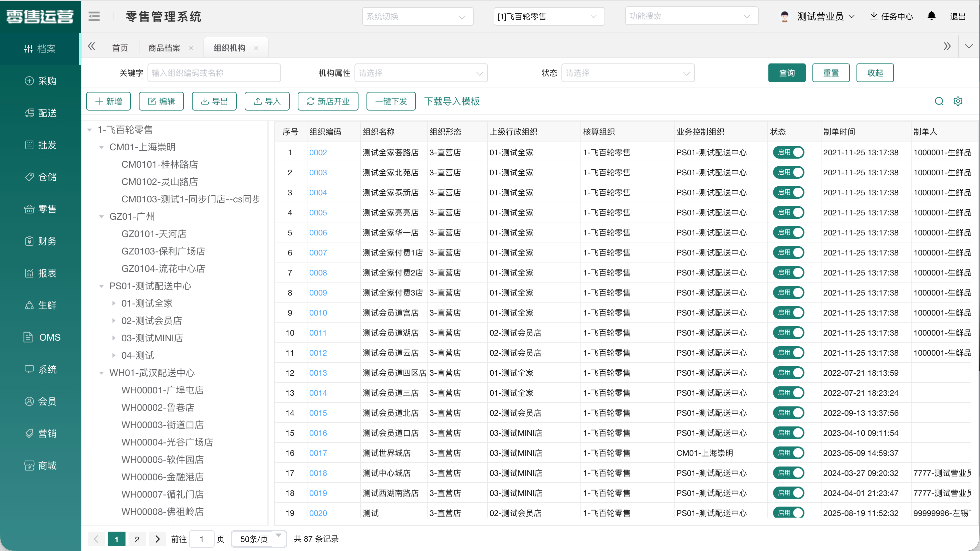Select the 配送 sidebar icon
Image resolution: width=980 pixels, height=551 pixels.
coord(40,113)
